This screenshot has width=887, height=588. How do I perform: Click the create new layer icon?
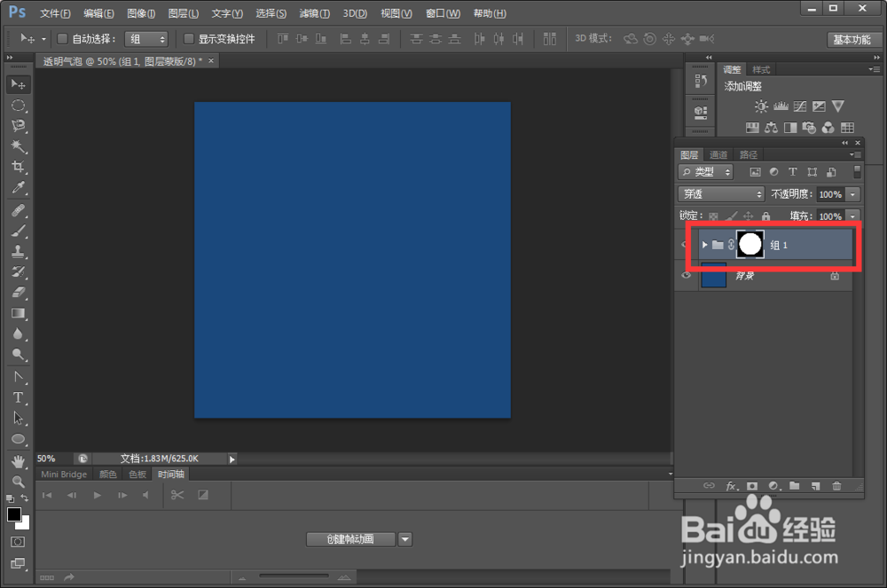click(815, 486)
